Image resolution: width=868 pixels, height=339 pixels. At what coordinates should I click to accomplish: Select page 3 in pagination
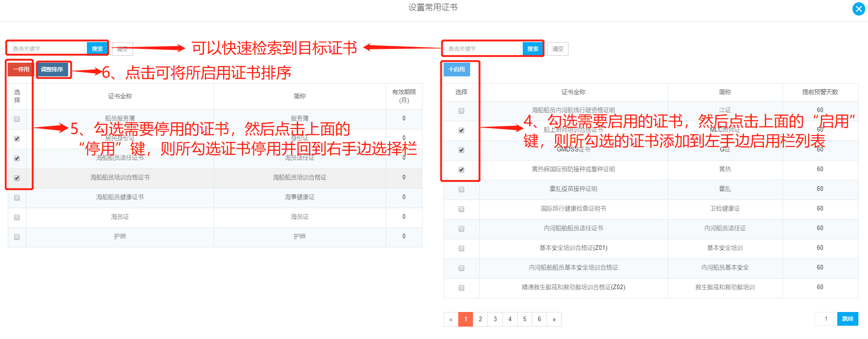click(495, 319)
